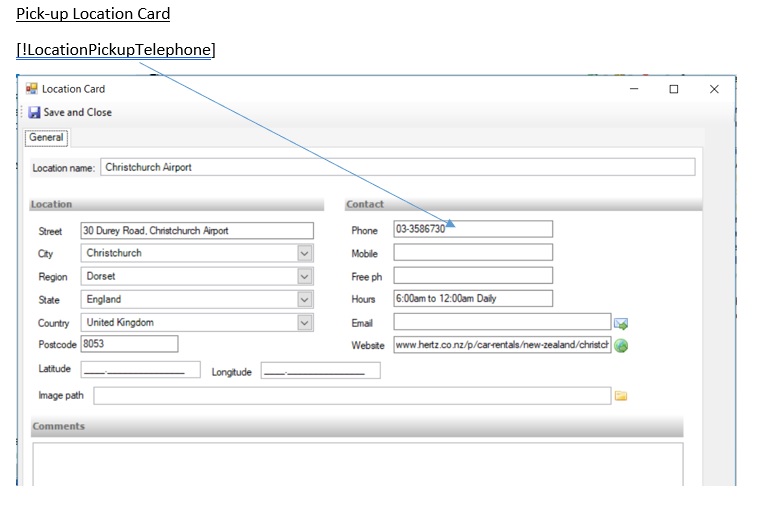Select the Phone number field
The image size is (759, 515).
click(472, 230)
